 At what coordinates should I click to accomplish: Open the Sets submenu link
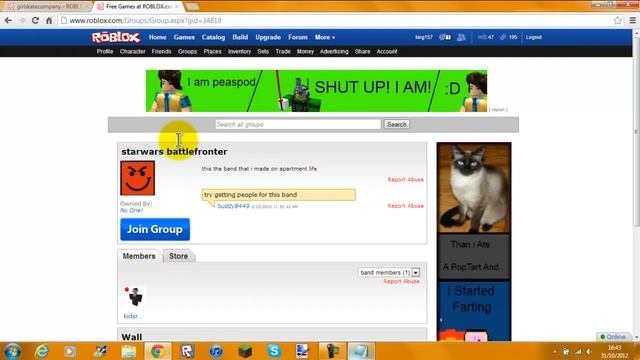(263, 51)
